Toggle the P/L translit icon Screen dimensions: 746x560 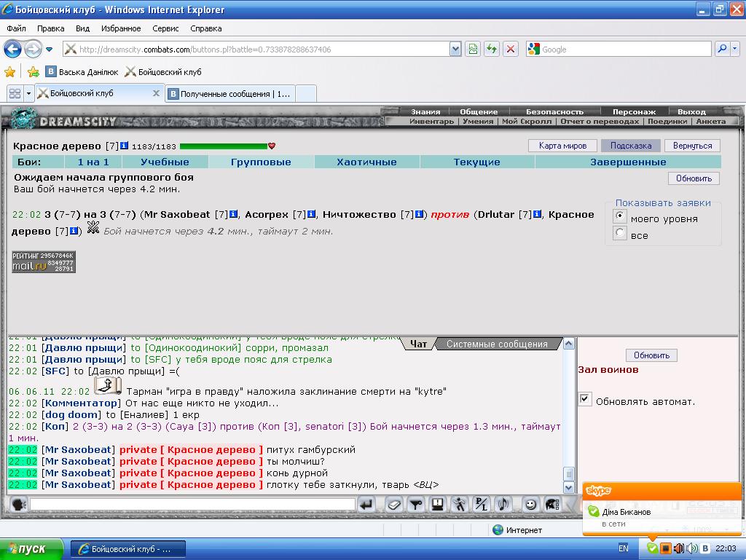[x=482, y=504]
